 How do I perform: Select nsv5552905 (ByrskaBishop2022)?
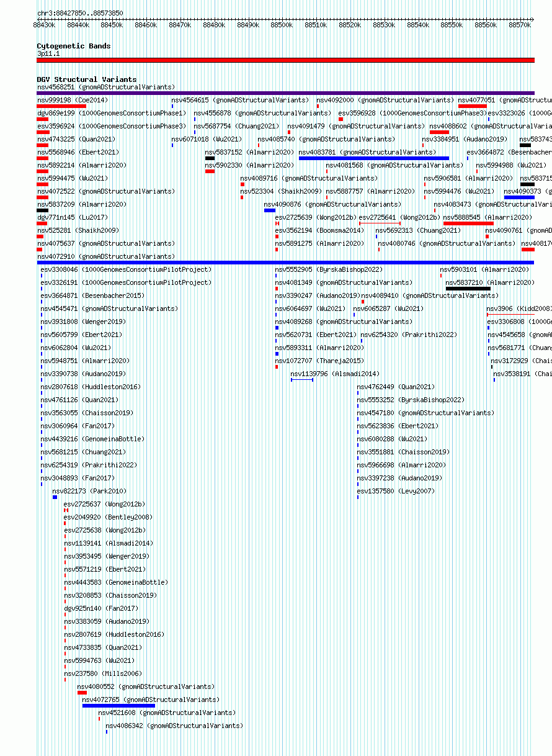tap(329, 269)
